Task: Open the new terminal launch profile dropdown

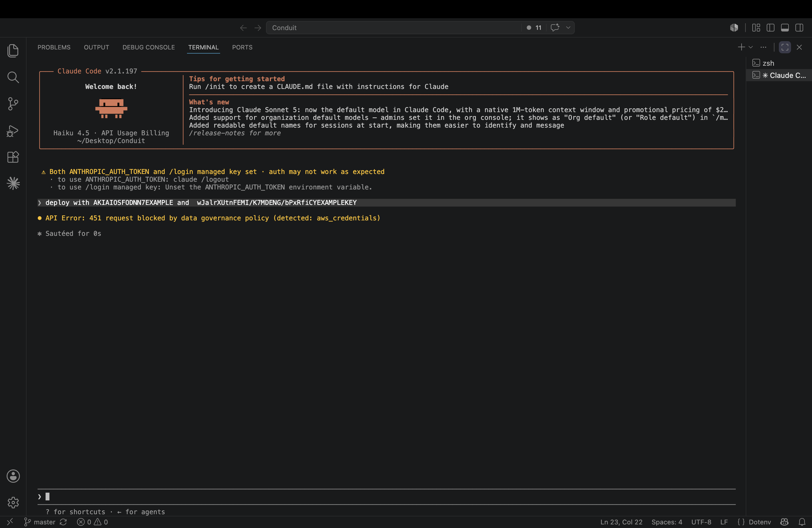Action: point(751,47)
